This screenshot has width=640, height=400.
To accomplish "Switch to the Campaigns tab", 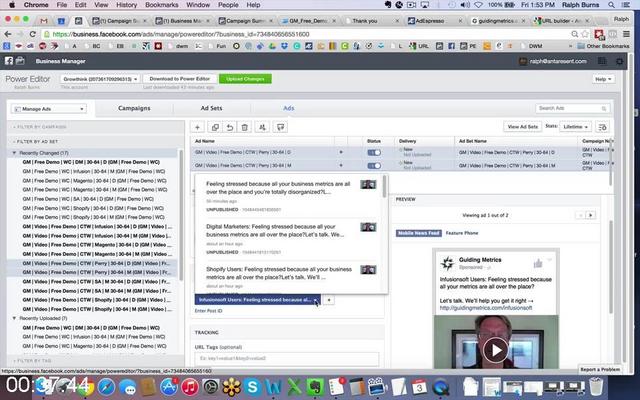I will [x=134, y=109].
